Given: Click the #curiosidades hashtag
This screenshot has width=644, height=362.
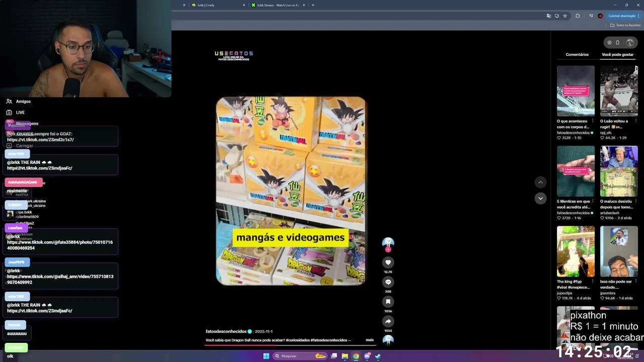Looking at the screenshot, I should point(297,340).
